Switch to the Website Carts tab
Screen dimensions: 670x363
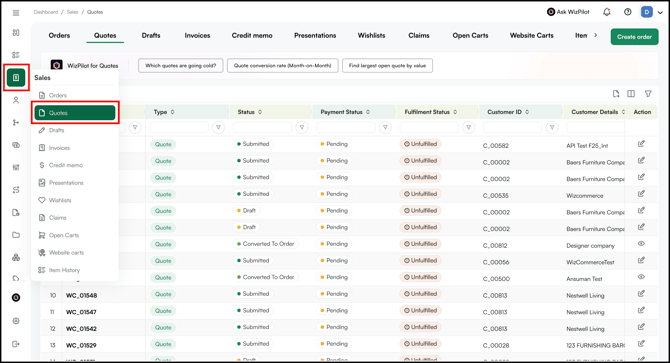pos(532,35)
